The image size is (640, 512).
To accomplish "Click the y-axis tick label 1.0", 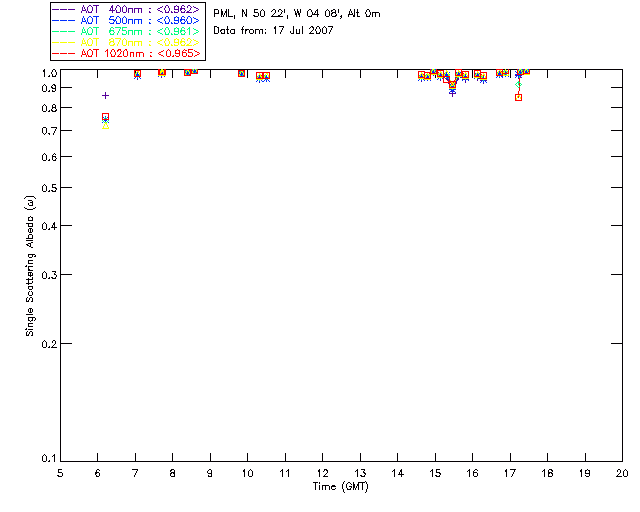I will point(49,73).
